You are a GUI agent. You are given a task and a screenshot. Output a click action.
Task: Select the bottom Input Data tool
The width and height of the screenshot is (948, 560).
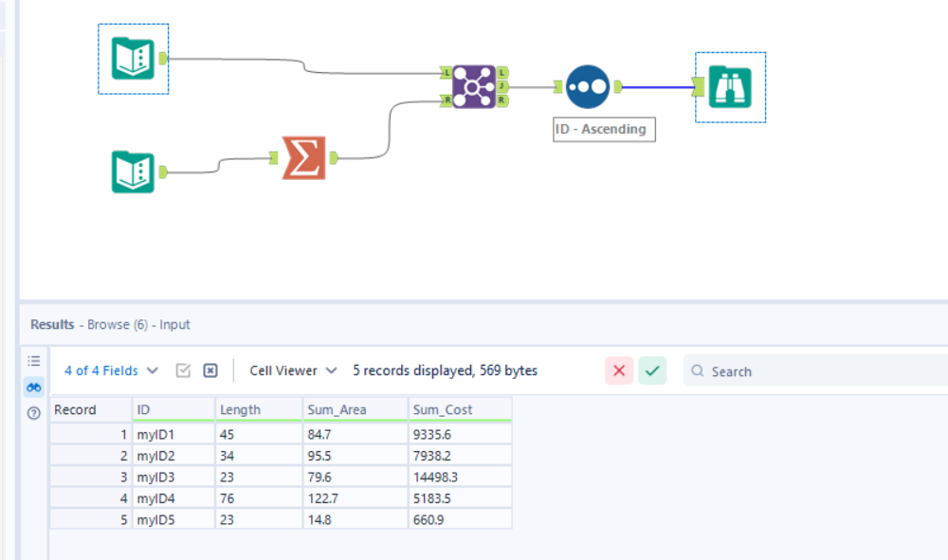point(132,172)
